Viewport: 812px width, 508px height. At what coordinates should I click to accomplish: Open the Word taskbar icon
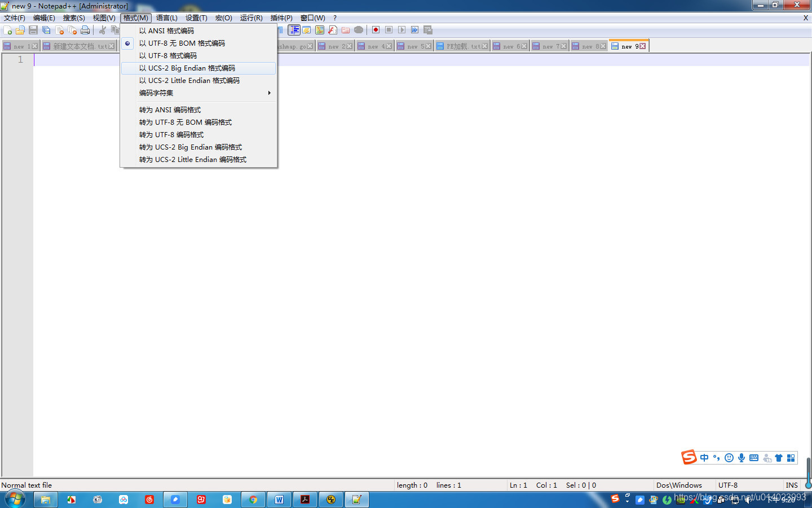[x=279, y=500]
